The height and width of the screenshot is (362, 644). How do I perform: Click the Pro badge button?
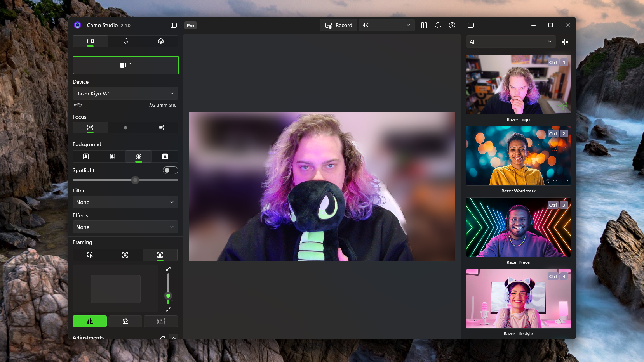click(190, 26)
